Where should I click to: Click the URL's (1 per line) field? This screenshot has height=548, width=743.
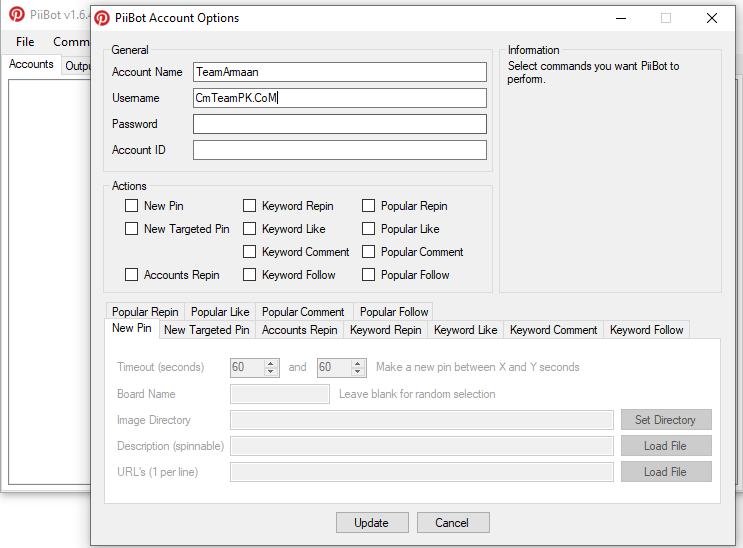(422, 472)
